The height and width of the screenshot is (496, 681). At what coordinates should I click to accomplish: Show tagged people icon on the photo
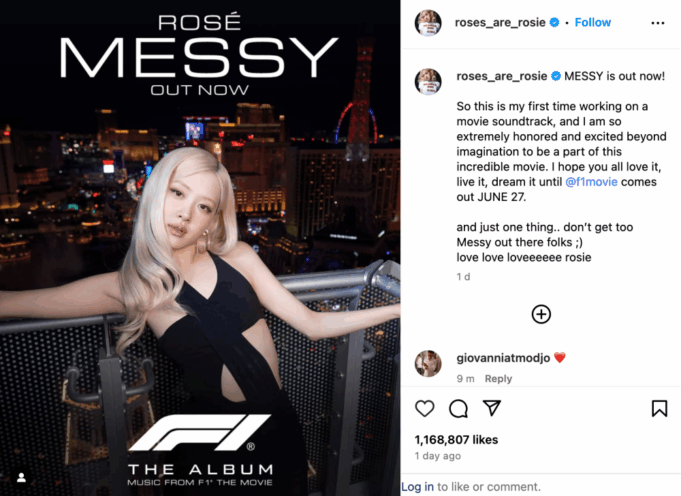pos(21,478)
